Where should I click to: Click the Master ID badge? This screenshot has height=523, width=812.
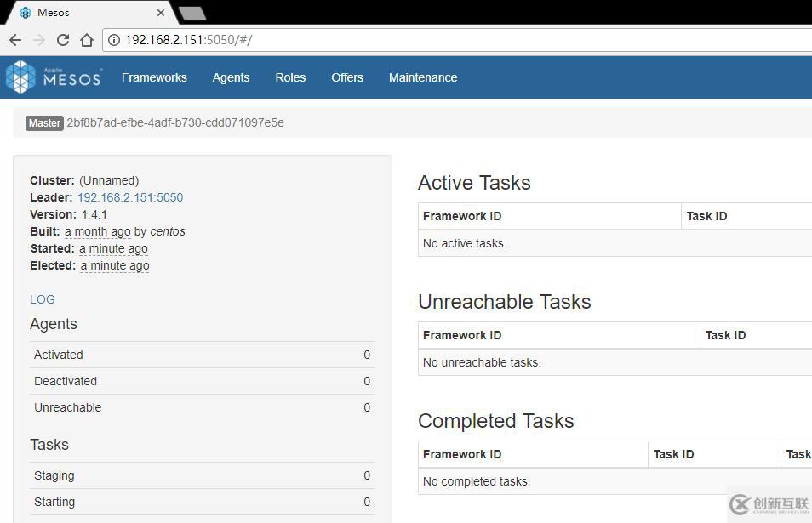click(44, 122)
